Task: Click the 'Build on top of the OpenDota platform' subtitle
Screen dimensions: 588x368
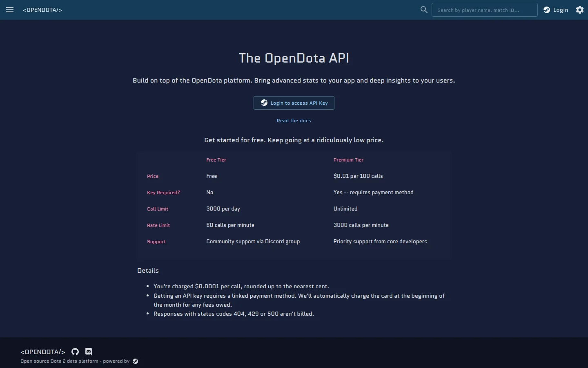Action: tap(294, 81)
